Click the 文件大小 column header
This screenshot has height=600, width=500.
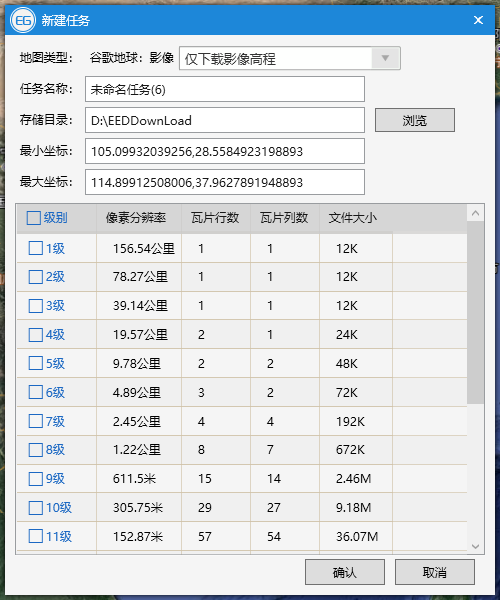(356, 218)
